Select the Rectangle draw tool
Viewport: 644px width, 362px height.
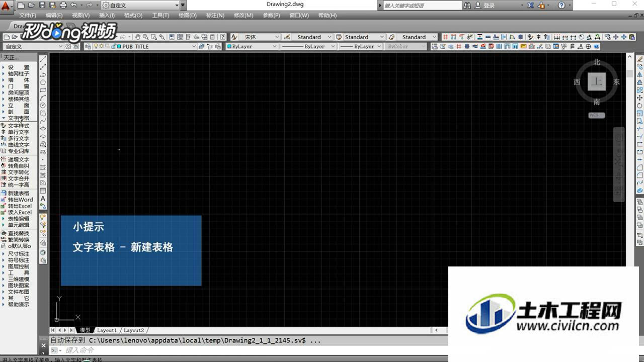pos(43,90)
